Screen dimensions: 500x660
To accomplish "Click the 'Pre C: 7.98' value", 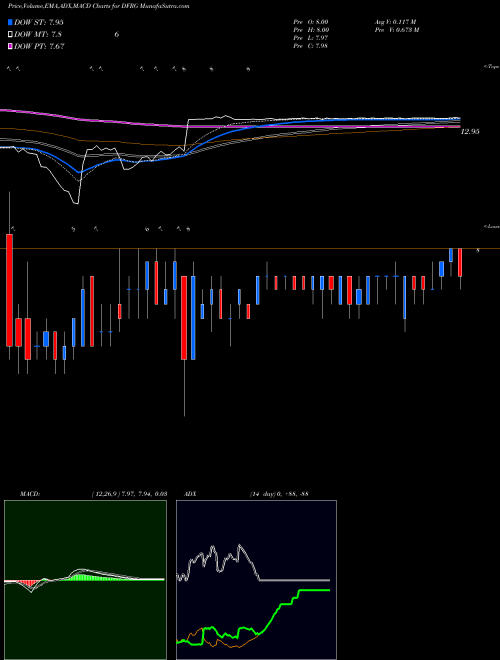I will [x=311, y=46].
